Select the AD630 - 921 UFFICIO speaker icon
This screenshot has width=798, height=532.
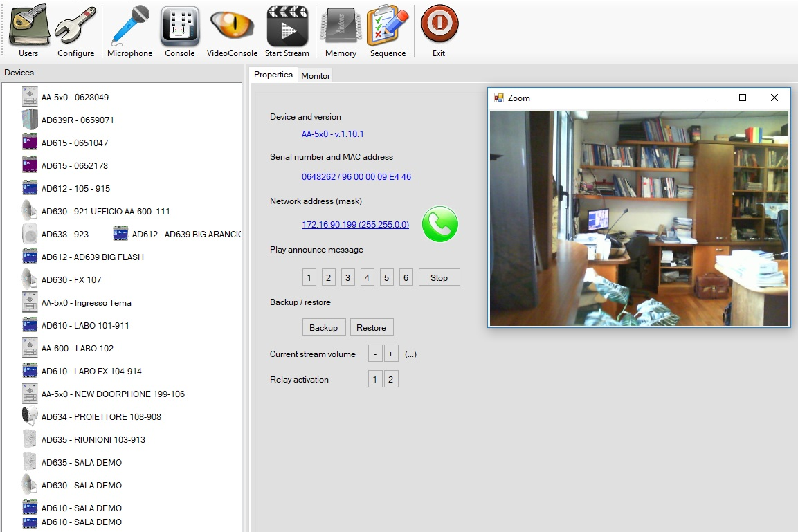[x=30, y=210]
